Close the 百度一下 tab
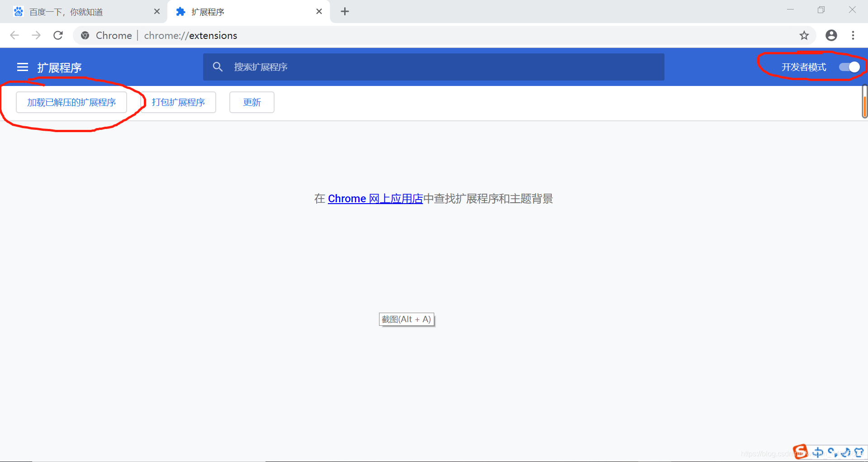The height and width of the screenshot is (462, 868). [x=157, y=11]
